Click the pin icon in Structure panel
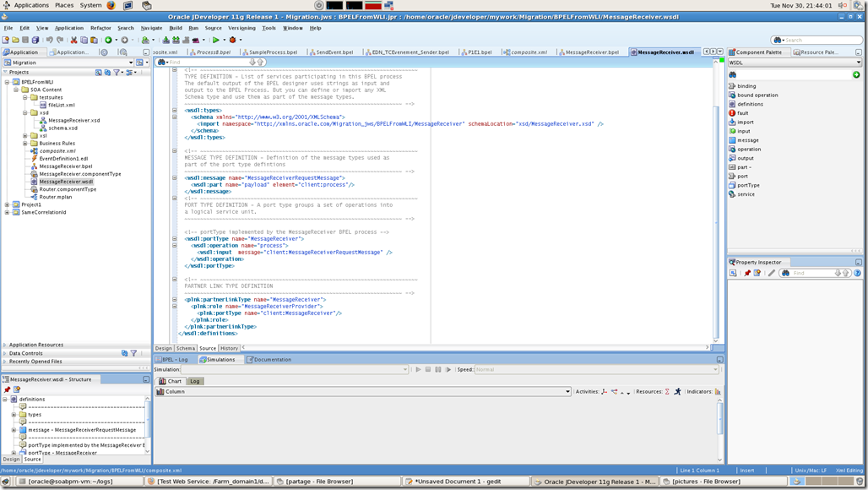The width and height of the screenshot is (868, 490). tap(8, 389)
